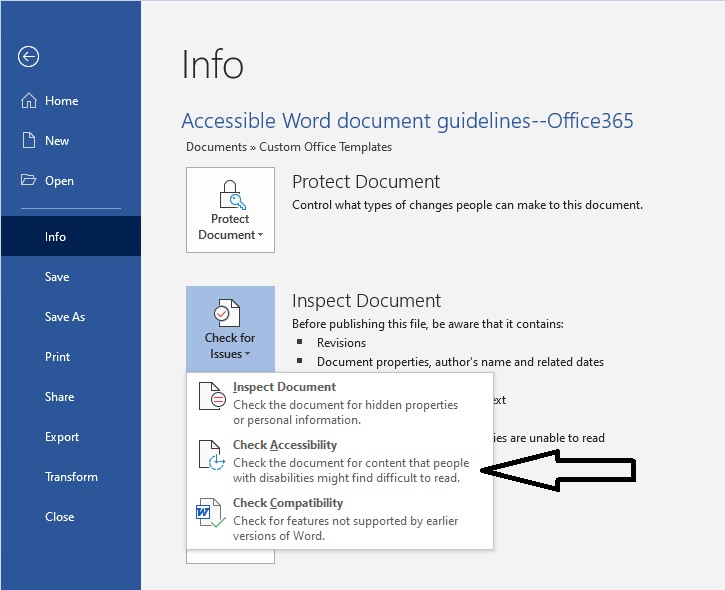Viewport: 725px width, 590px height.
Task: Click 'Before publishing this file' text
Action: click(428, 324)
